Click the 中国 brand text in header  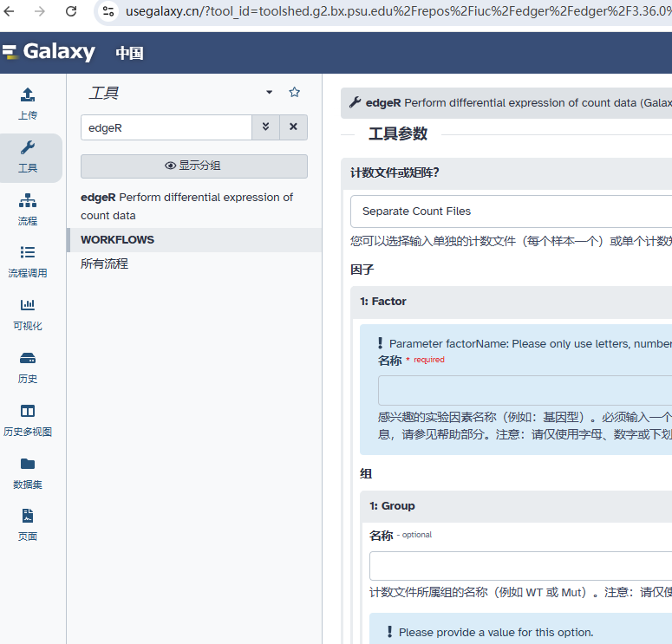click(x=129, y=53)
